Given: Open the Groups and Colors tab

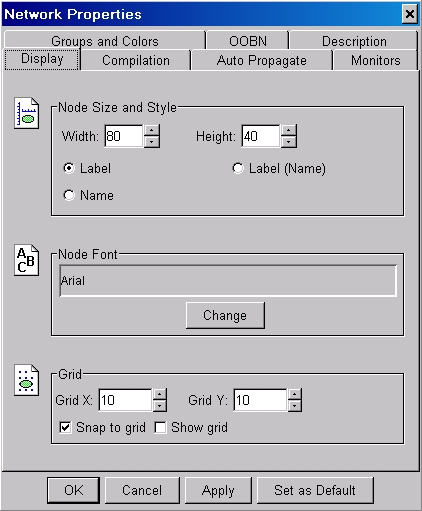Looking at the screenshot, I should point(105,41).
